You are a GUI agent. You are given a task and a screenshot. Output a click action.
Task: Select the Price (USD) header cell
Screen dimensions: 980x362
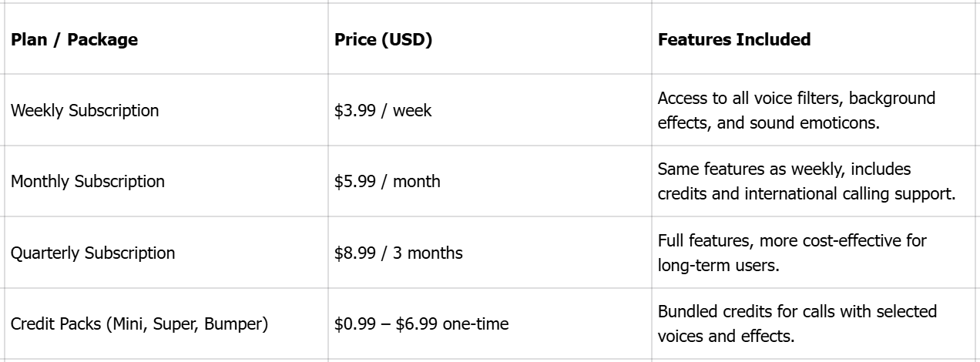coord(383,39)
